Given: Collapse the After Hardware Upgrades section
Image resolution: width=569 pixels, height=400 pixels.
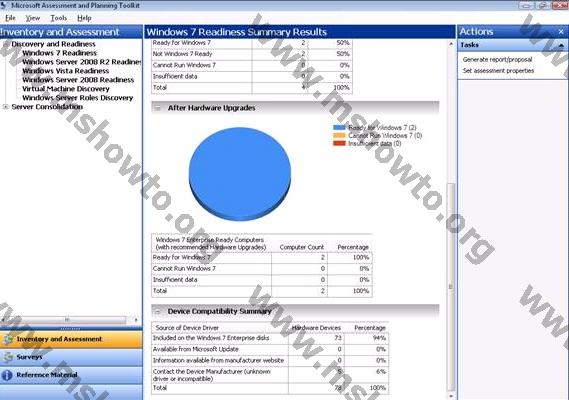Looking at the screenshot, I should (158, 108).
